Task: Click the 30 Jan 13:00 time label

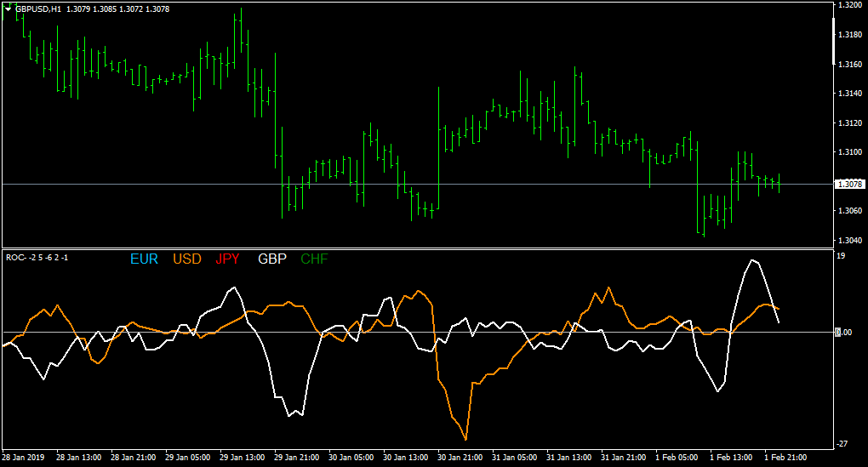Action: pos(405,458)
